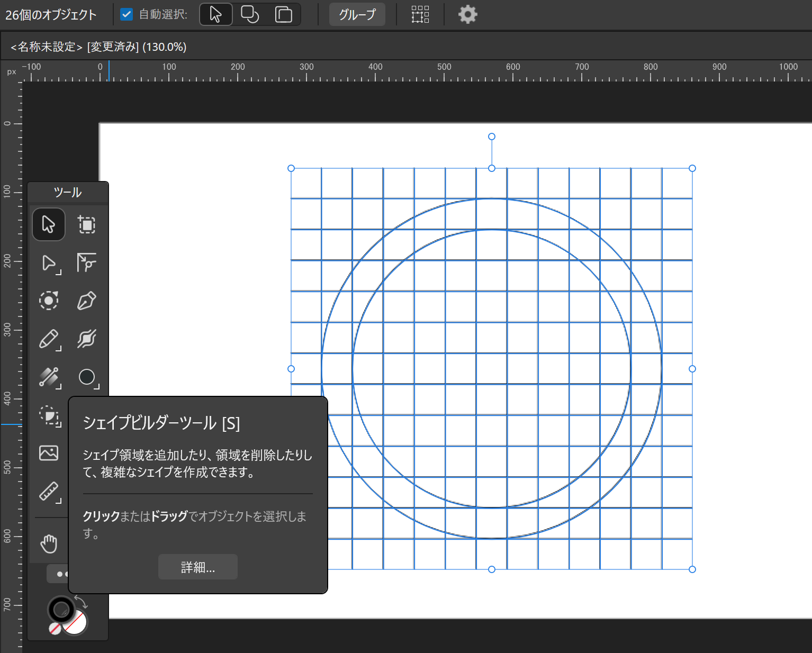Screen dimensions: 812x653
Task: Pick the Shape Builder tool
Action: 49,415
